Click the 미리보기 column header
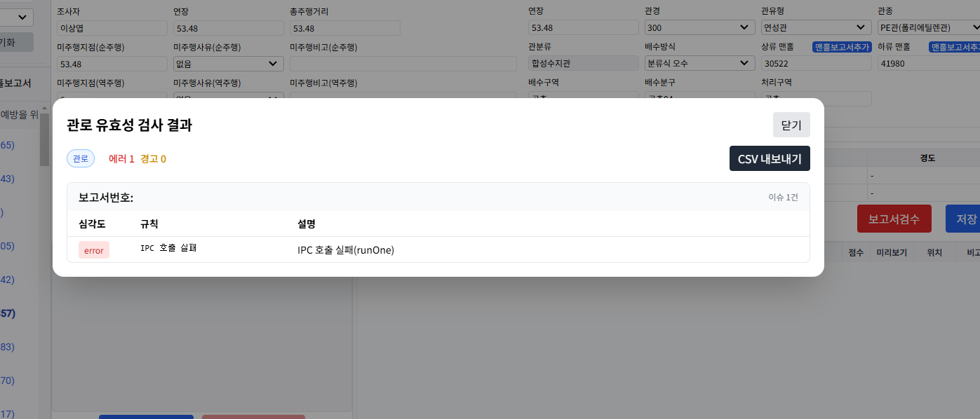Viewport: 980px width, 419px height. tap(891, 252)
